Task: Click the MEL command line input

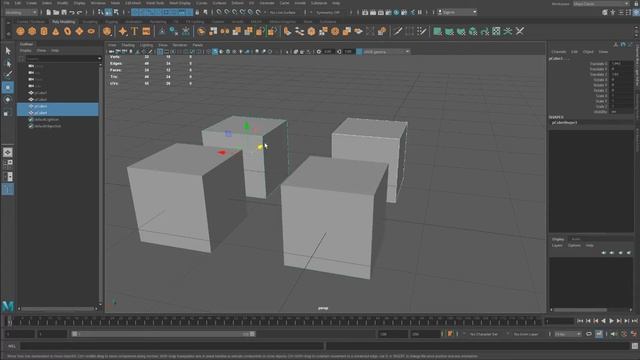Action: (x=172, y=346)
